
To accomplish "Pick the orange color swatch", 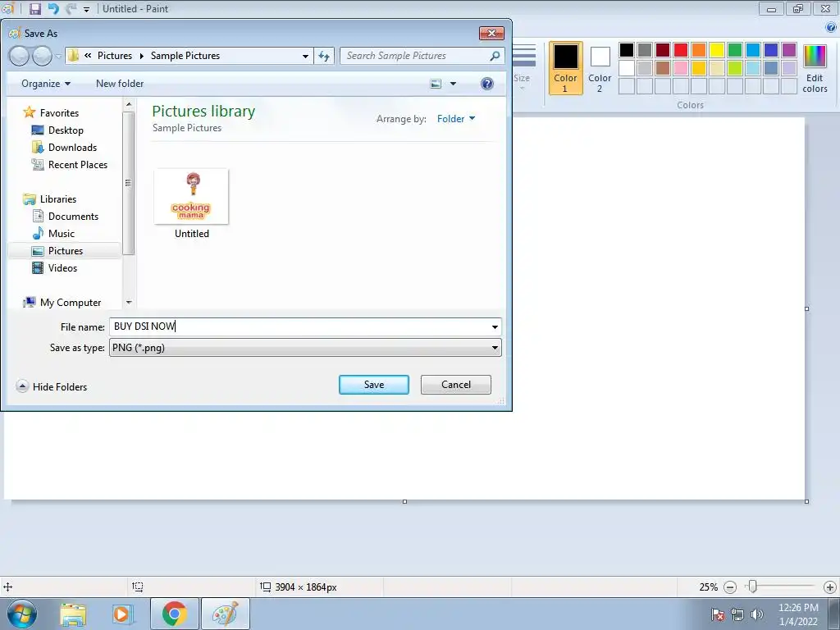I will pyautogui.click(x=699, y=50).
